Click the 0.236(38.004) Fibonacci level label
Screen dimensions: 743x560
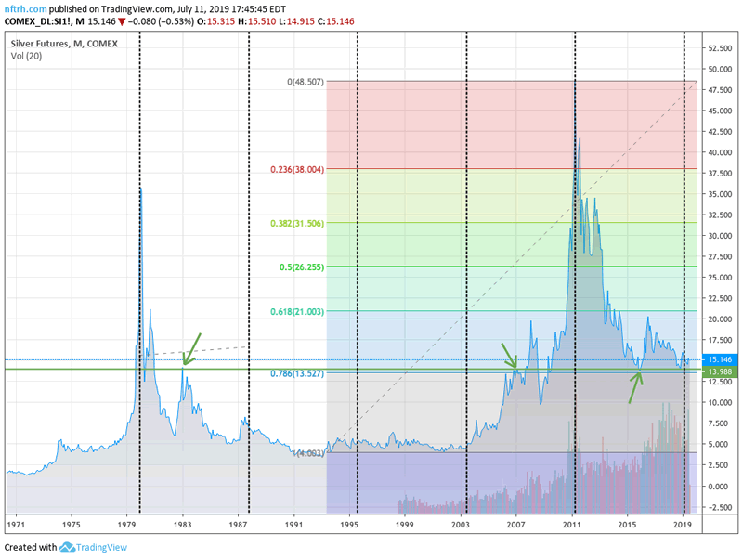pos(297,169)
